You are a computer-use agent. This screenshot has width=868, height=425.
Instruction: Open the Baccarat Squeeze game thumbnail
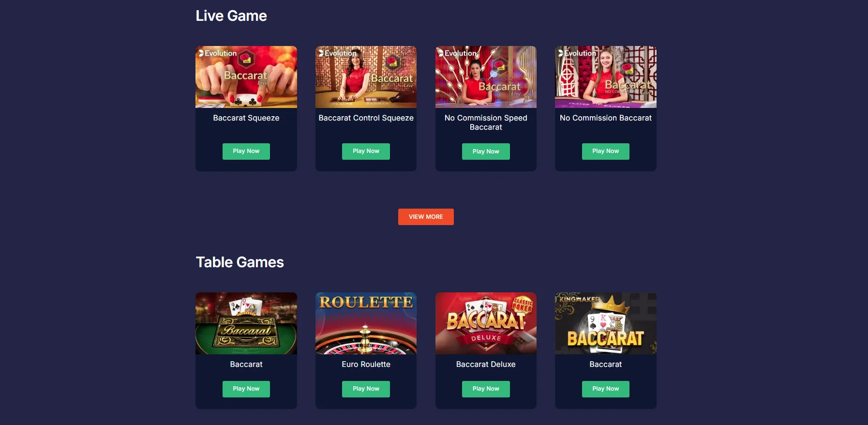click(x=246, y=77)
